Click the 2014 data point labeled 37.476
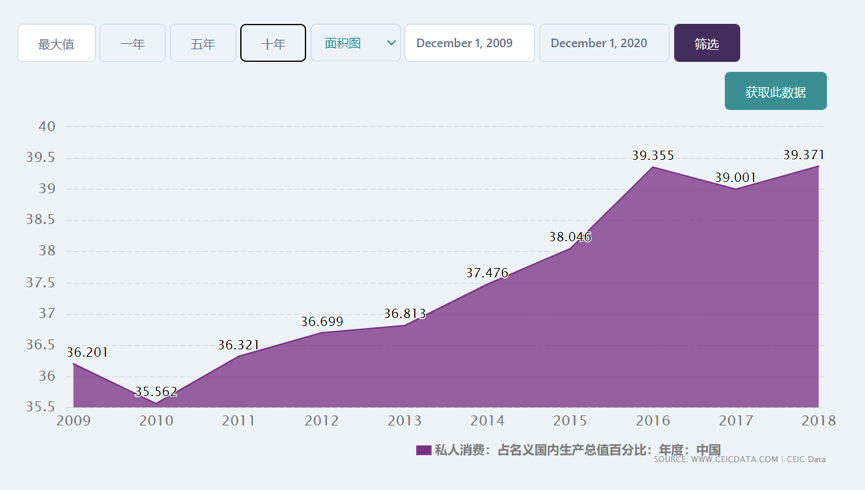Image resolution: width=865 pixels, height=490 pixels. (x=487, y=284)
